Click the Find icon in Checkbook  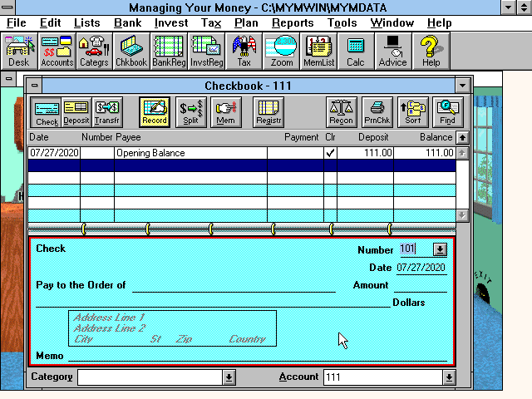pos(448,112)
